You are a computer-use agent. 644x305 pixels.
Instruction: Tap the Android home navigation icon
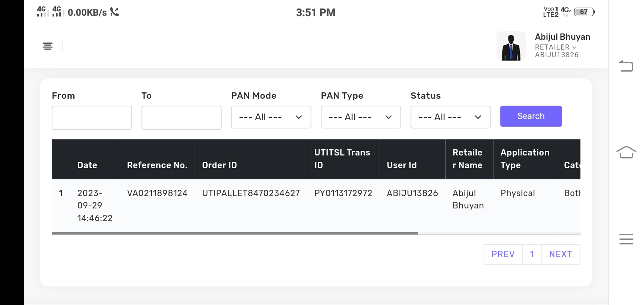pos(626,152)
